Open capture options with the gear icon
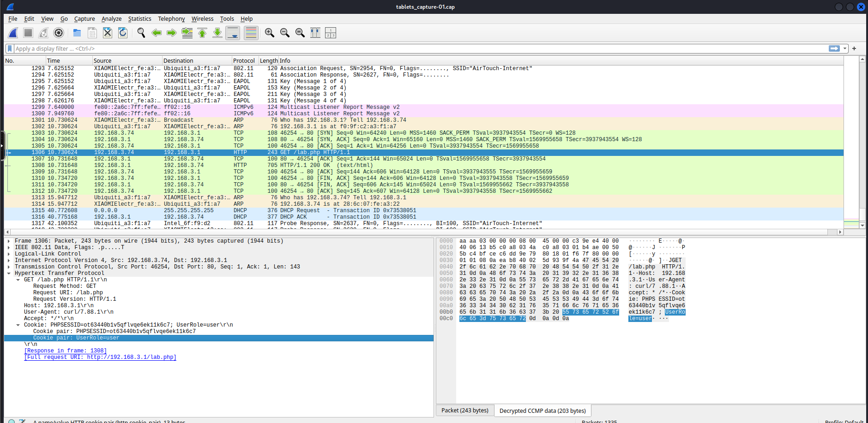Image resolution: width=868 pixels, height=423 pixels. pos(59,33)
